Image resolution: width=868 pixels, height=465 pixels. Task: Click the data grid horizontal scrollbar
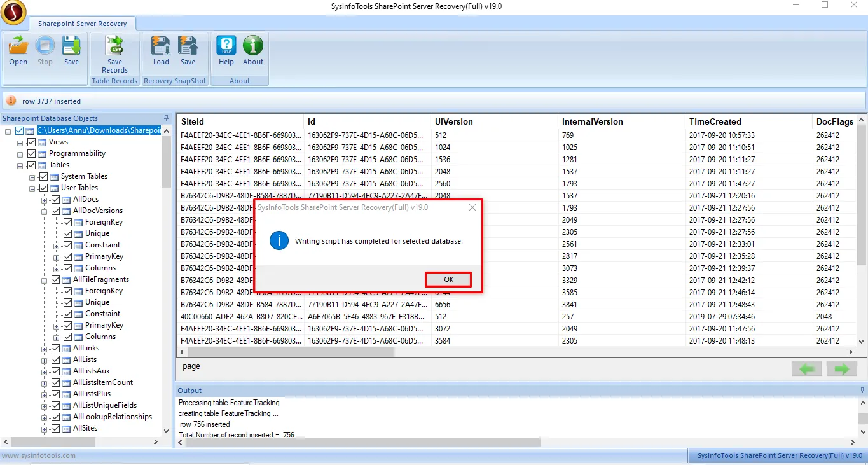click(291, 352)
